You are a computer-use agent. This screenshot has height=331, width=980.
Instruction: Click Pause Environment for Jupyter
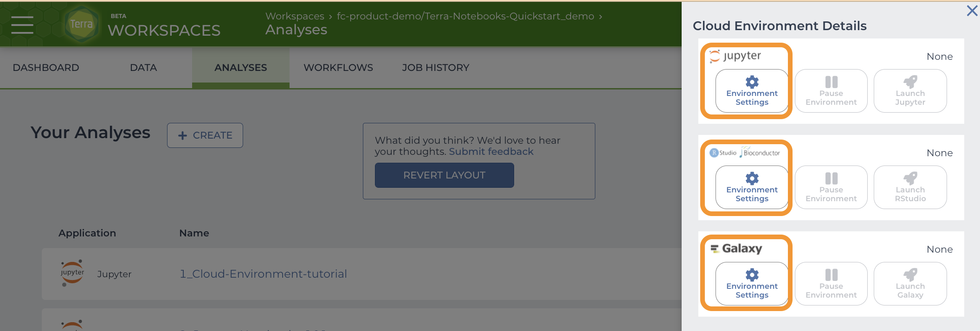[x=831, y=91]
